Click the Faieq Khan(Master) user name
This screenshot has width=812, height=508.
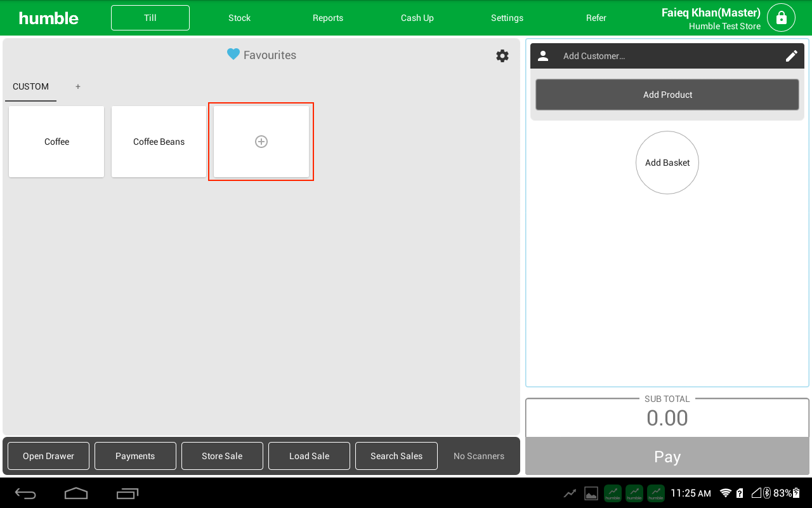click(x=711, y=13)
